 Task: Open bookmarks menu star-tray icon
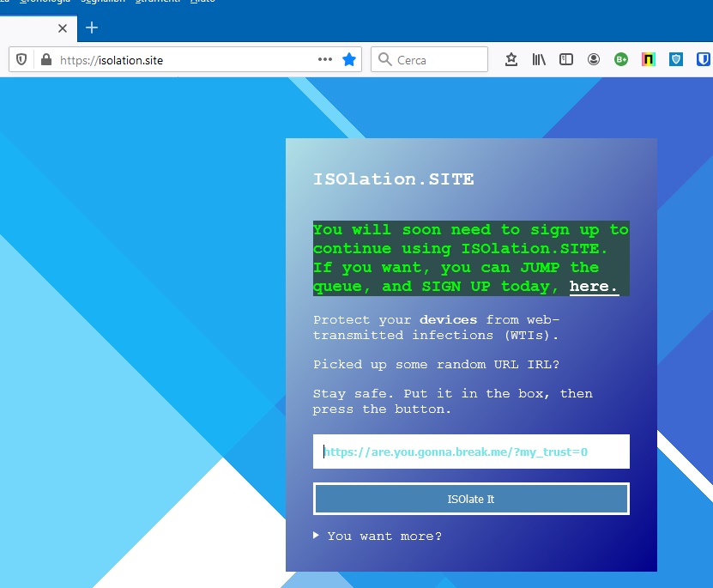point(511,59)
